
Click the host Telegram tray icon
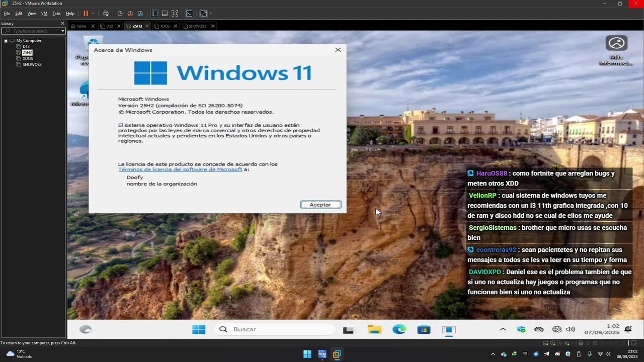(546, 354)
